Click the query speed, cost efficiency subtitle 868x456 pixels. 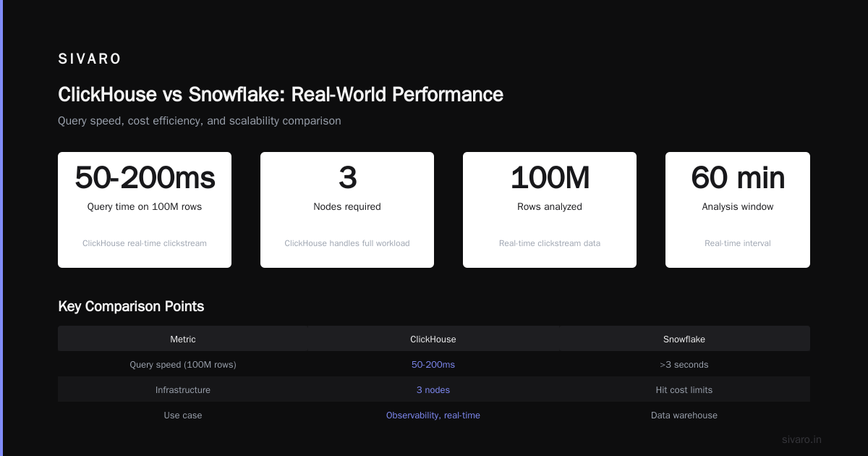coord(200,121)
